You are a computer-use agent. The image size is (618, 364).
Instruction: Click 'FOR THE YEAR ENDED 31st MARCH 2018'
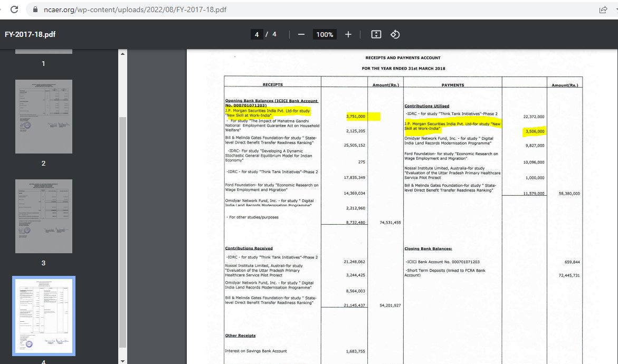coord(404,69)
